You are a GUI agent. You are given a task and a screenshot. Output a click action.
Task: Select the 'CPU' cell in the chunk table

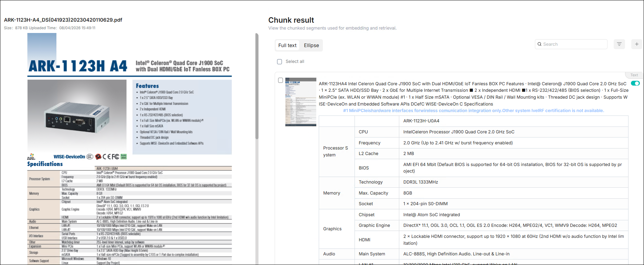click(x=377, y=132)
